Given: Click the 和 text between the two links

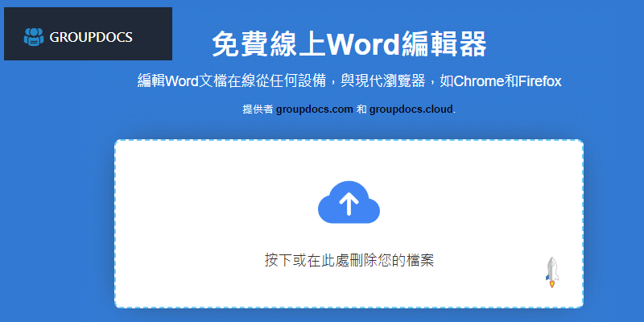Looking at the screenshot, I should pos(361,109).
